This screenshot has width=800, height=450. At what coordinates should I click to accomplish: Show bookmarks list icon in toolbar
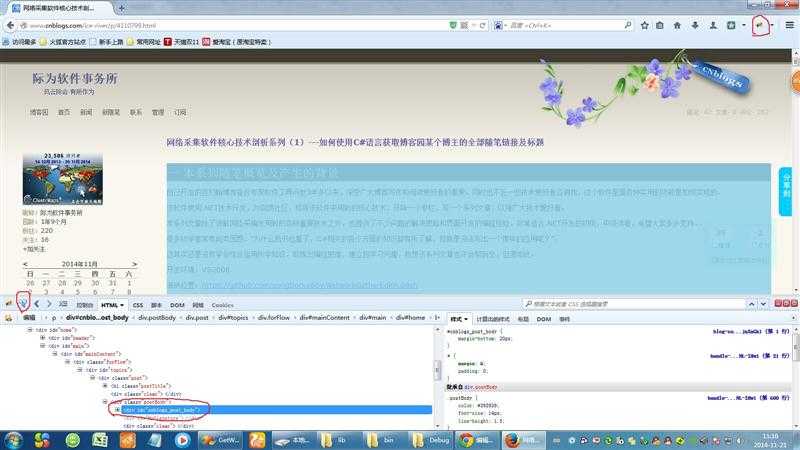[660, 25]
